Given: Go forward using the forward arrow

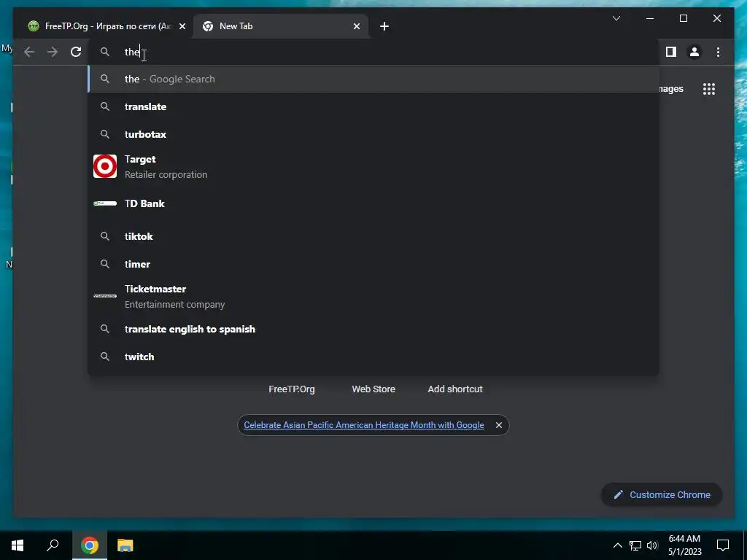Looking at the screenshot, I should coord(53,52).
